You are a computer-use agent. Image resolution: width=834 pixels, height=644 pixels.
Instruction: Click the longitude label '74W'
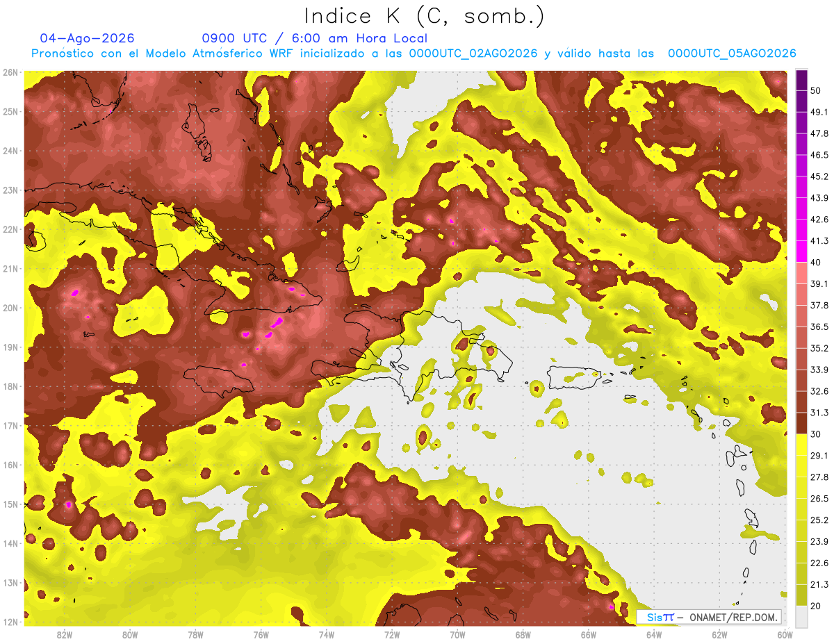pos(327,635)
